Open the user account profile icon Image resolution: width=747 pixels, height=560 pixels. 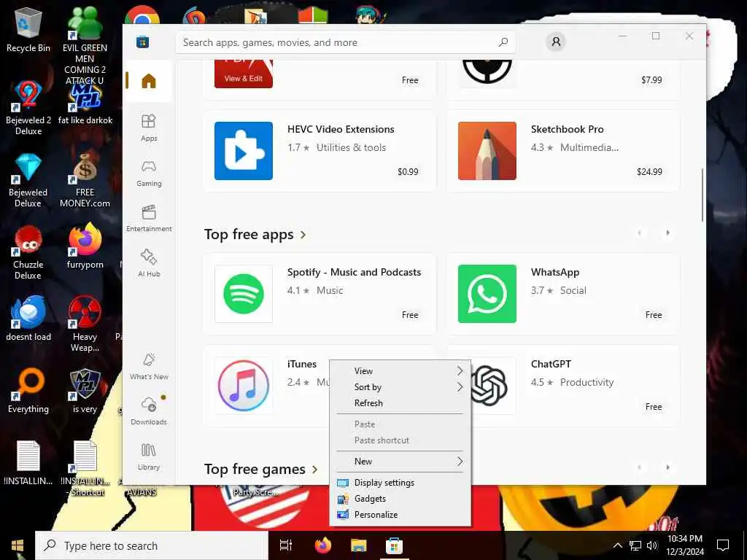coord(555,42)
